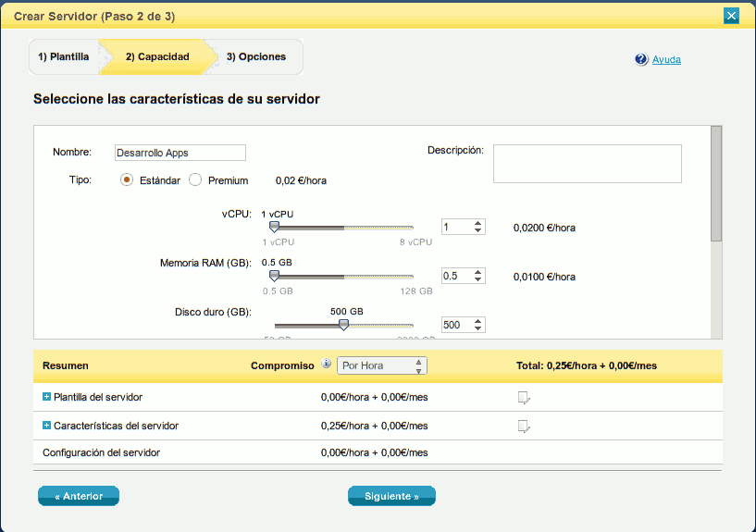Jump to step 3) Opciones
756x532 pixels.
coord(256,56)
